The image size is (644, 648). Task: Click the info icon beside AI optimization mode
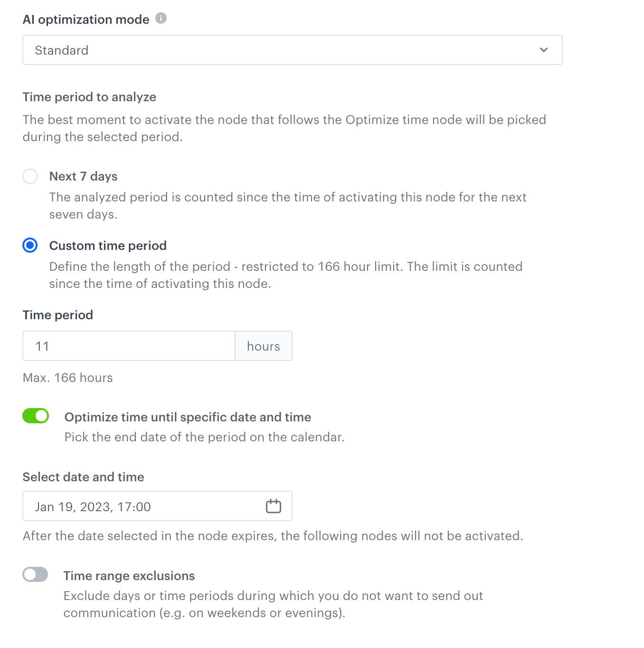click(161, 19)
